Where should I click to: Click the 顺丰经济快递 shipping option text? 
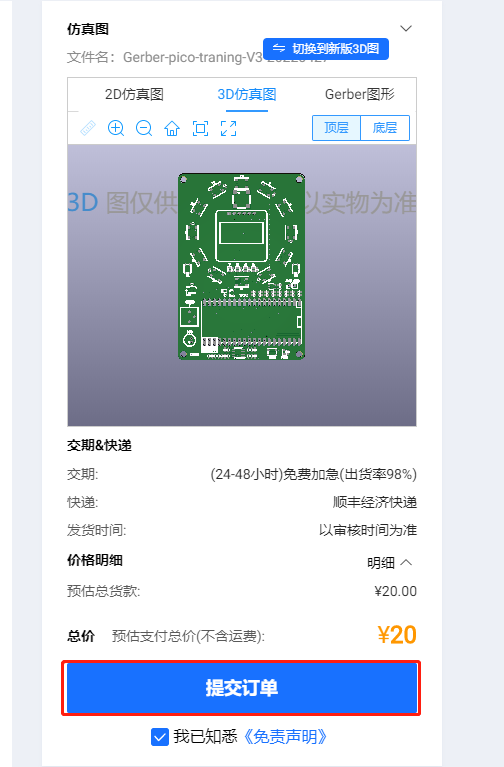point(375,502)
